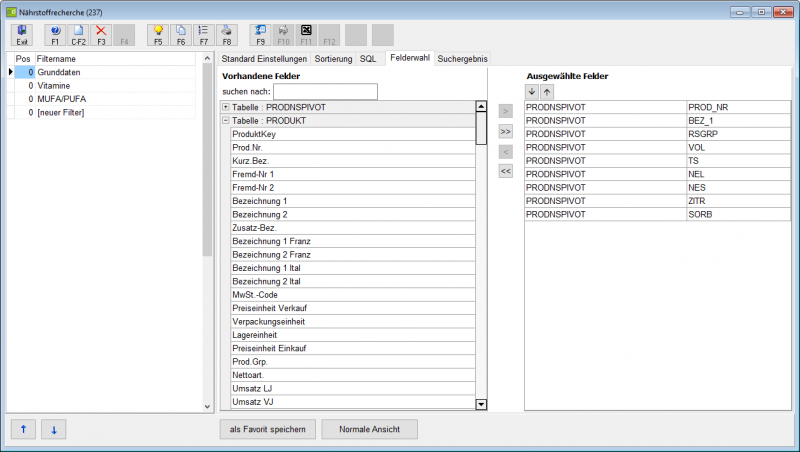Add selected field with > button
Screen dimensions: 800x452
506,111
